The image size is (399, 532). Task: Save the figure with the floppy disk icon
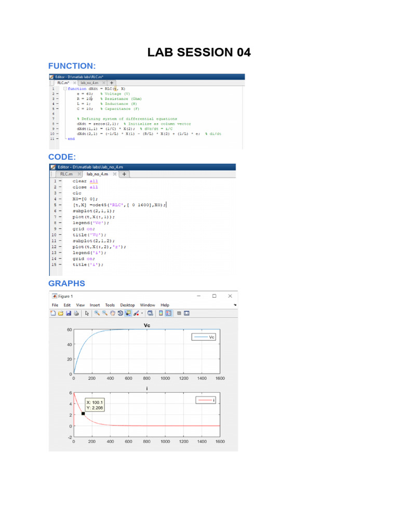tap(69, 313)
